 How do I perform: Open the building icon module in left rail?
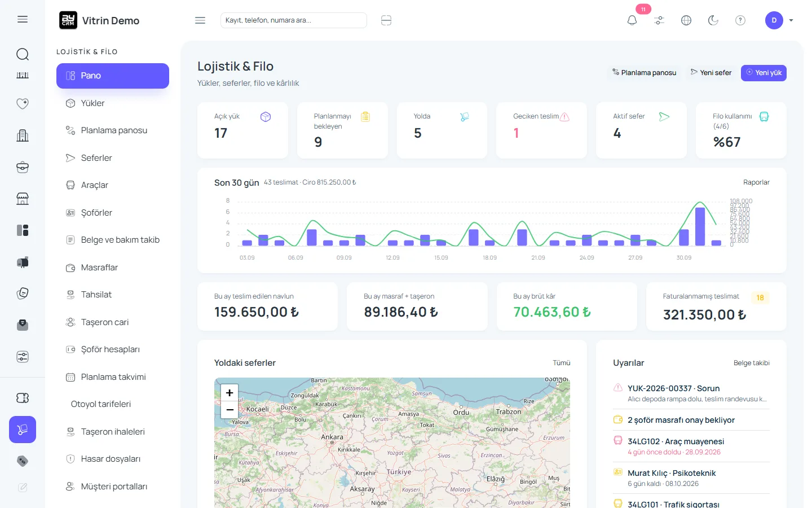pos(23,135)
